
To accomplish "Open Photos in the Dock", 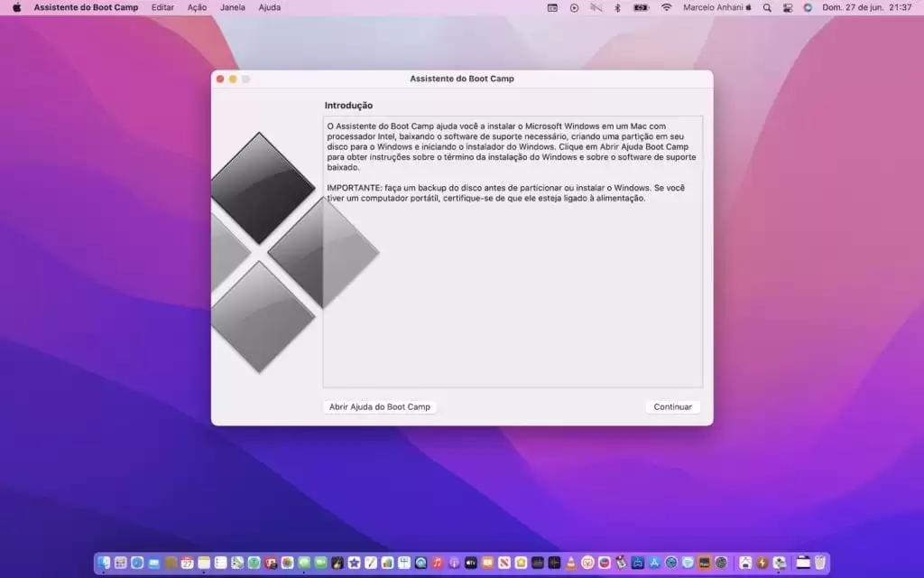I will pos(288,564).
